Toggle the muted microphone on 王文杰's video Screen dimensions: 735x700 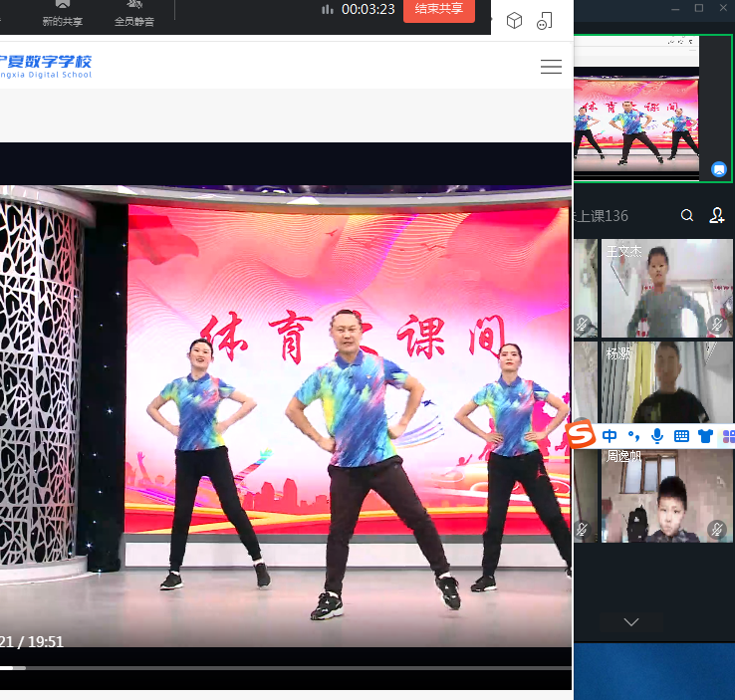click(x=716, y=325)
